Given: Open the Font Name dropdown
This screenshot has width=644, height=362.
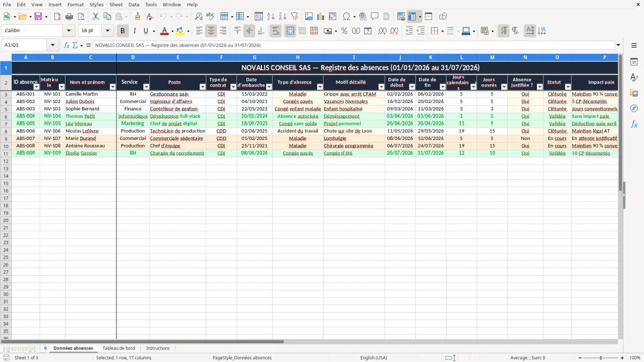Looking at the screenshot, I should click(x=69, y=31).
